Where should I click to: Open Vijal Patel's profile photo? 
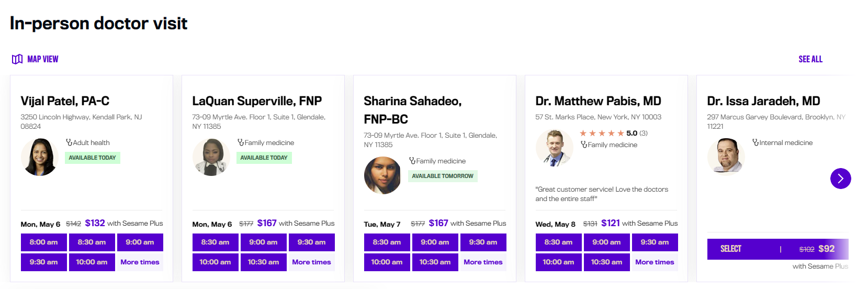coord(39,157)
